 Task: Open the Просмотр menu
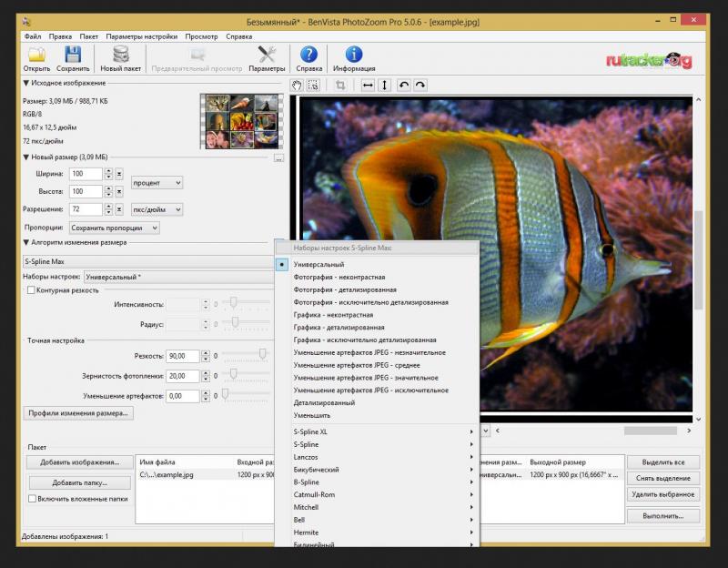coord(201,36)
